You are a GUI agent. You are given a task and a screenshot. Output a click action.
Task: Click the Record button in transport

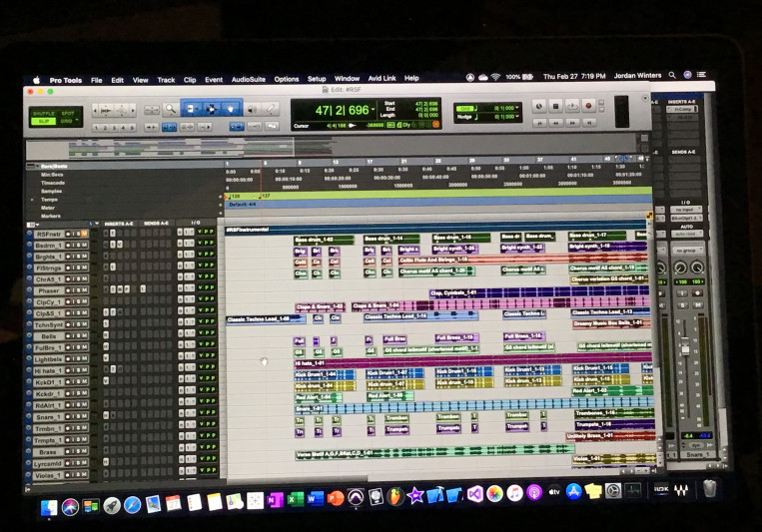588,106
